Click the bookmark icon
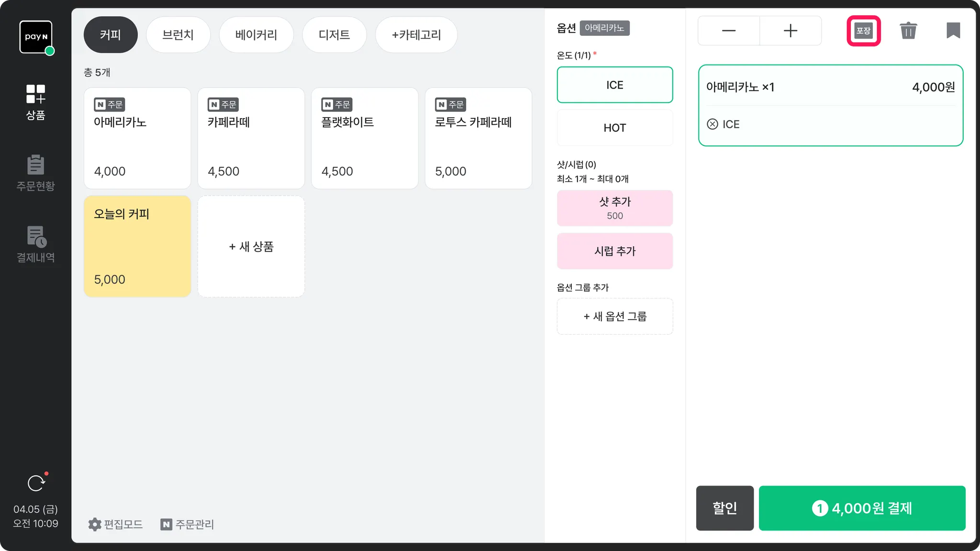980x551 pixels. (953, 31)
